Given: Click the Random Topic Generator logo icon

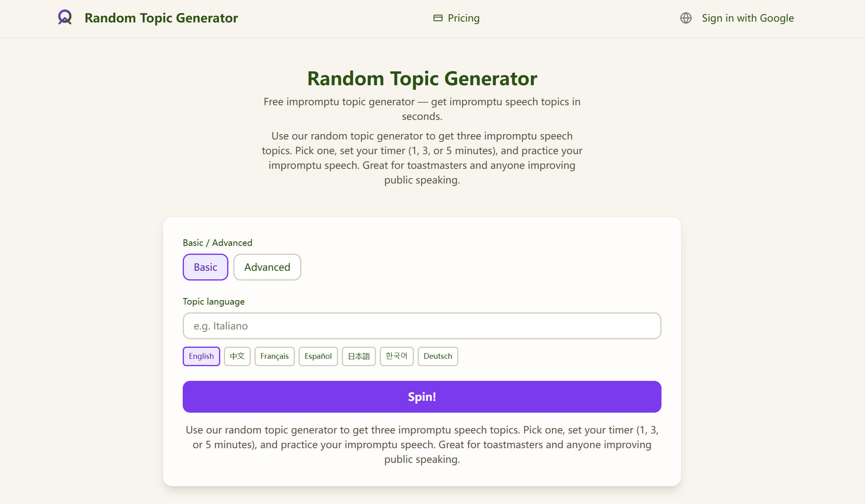Looking at the screenshot, I should pyautogui.click(x=64, y=18).
